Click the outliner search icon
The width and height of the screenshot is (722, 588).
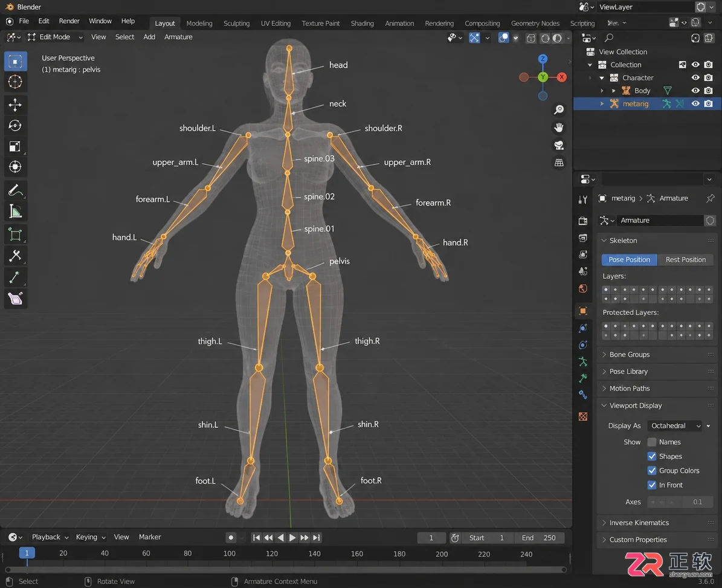pyautogui.click(x=609, y=37)
